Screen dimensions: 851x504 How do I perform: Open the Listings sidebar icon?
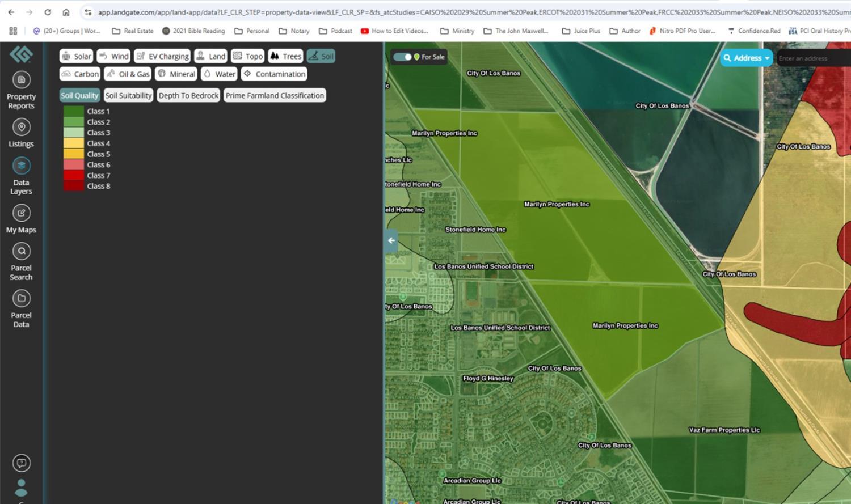coord(21,128)
